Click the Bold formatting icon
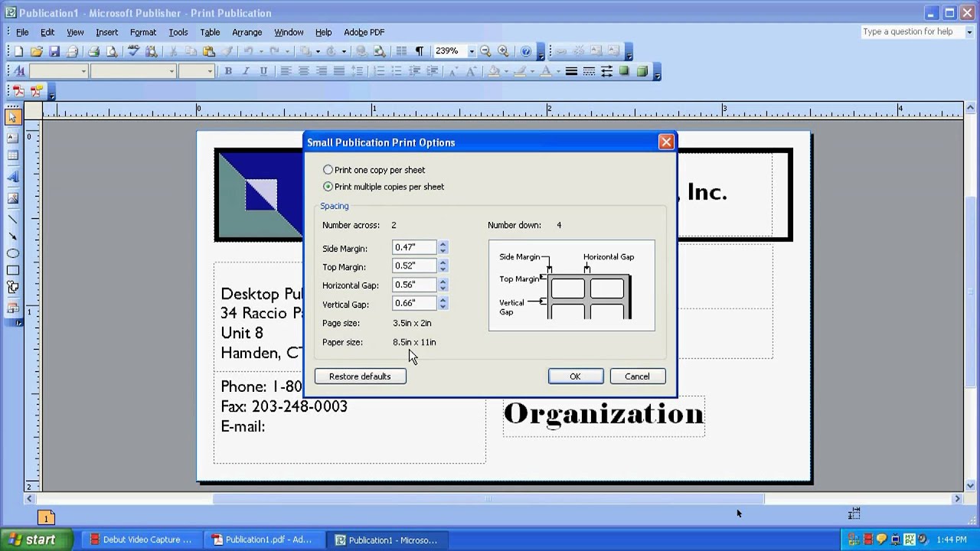The image size is (980, 551). click(227, 71)
